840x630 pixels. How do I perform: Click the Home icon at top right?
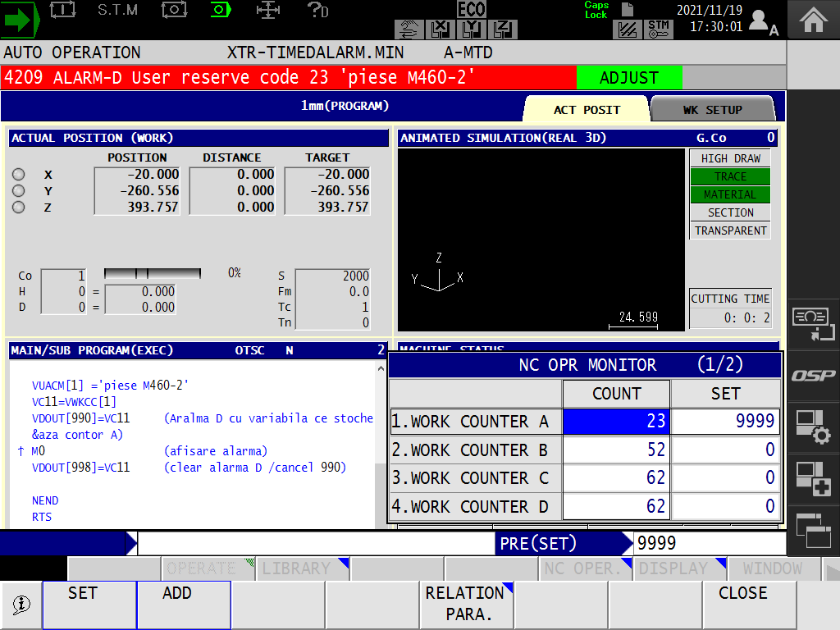pos(813,18)
